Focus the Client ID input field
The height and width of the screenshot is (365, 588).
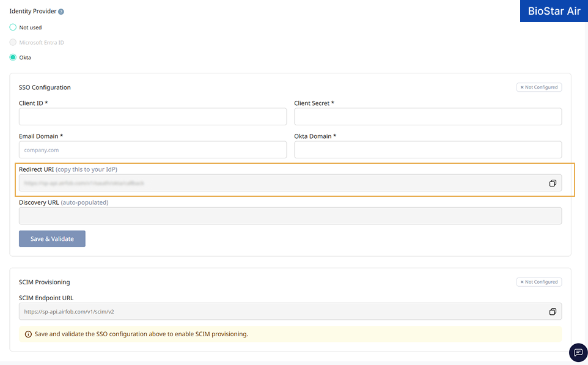click(x=153, y=117)
